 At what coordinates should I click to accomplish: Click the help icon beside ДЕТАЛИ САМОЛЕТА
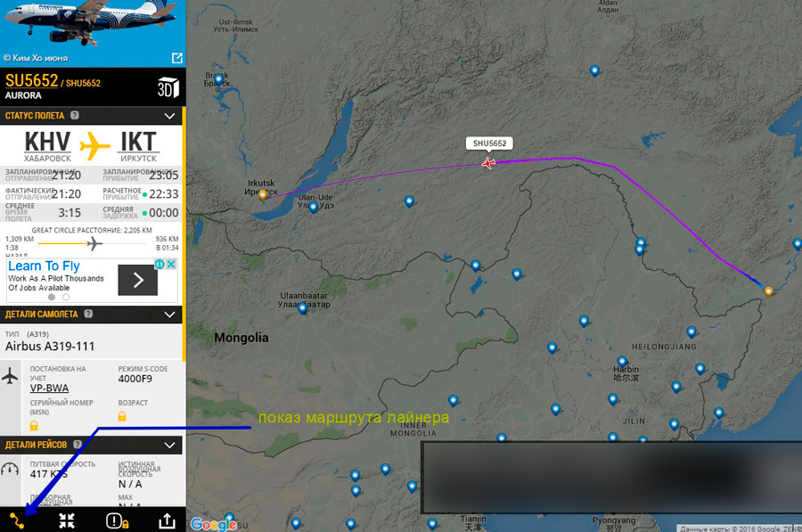coord(88,314)
